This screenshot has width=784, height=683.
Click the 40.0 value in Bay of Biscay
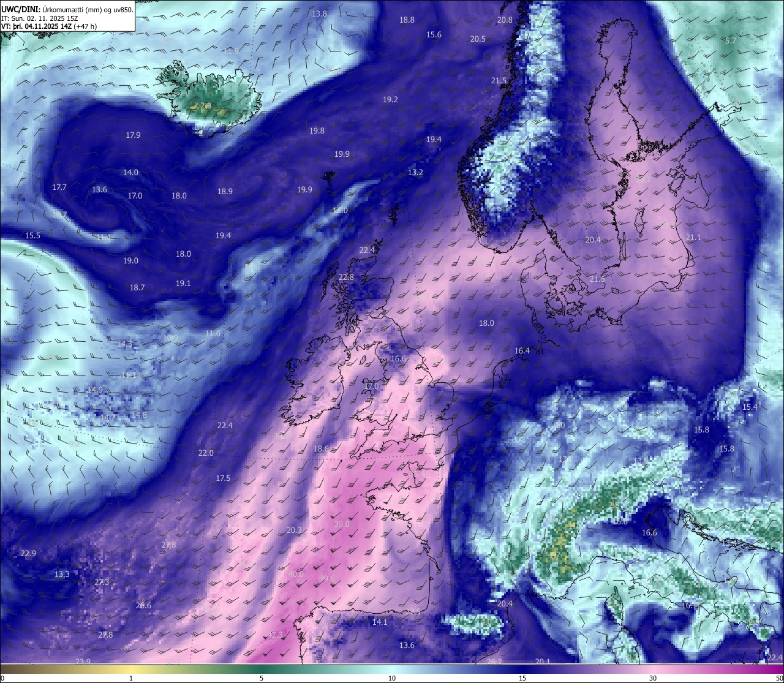coord(296,574)
